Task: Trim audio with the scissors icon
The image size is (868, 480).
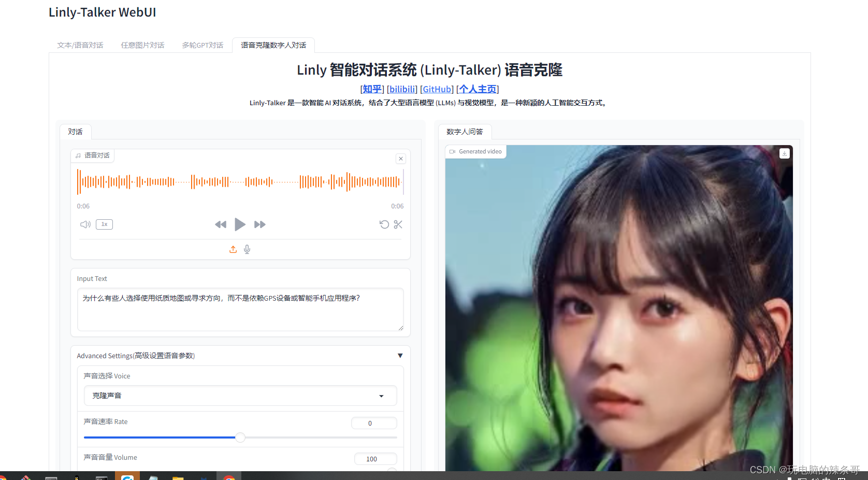Action: pos(398,224)
